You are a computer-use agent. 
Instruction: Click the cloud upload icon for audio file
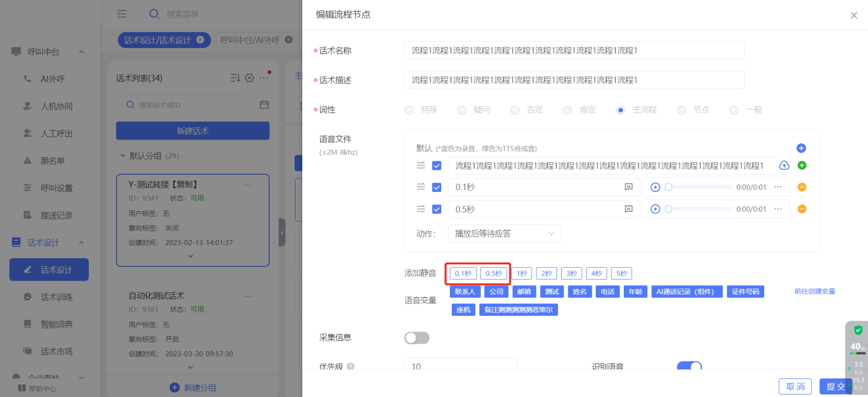(x=784, y=165)
